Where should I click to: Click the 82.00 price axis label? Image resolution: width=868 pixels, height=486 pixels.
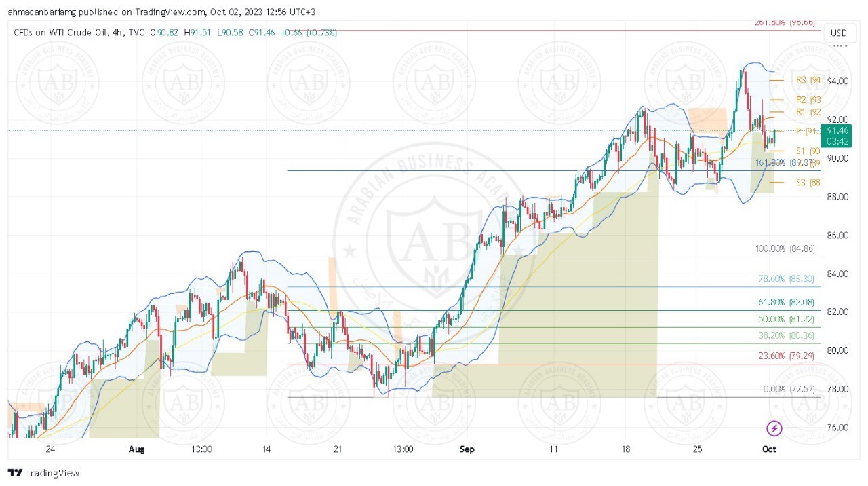point(837,312)
